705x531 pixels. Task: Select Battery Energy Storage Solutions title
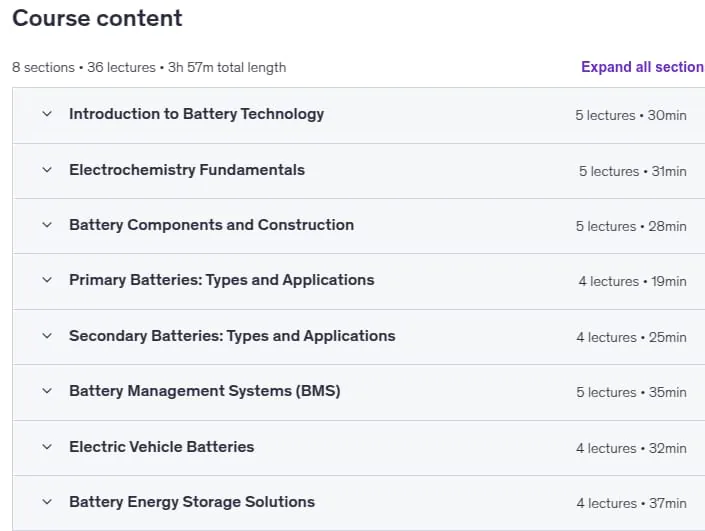[x=192, y=502]
